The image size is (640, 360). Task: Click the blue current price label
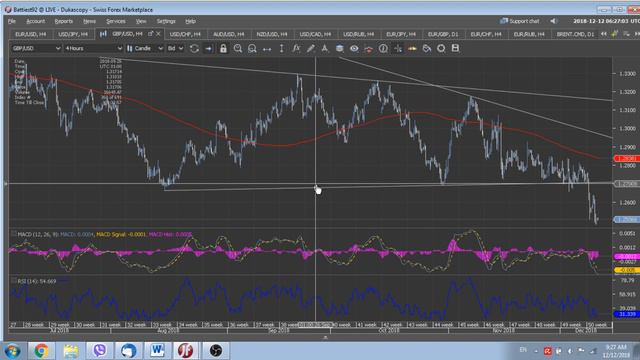[x=626, y=220]
